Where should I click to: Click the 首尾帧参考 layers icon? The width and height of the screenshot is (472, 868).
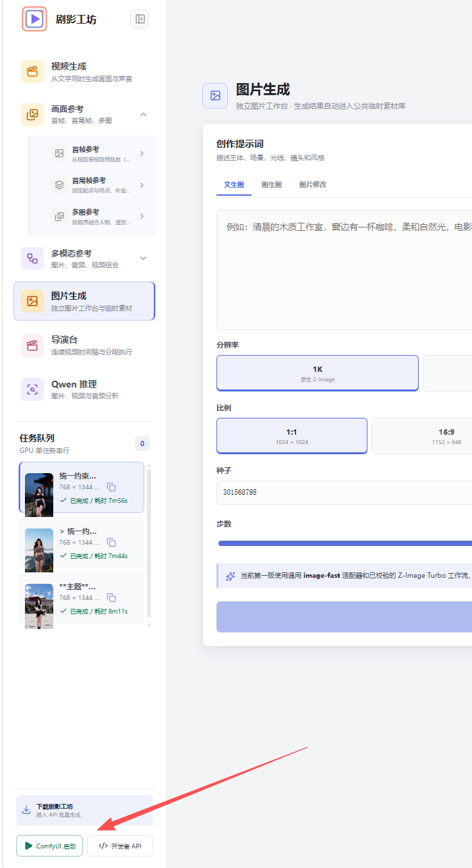point(59,184)
